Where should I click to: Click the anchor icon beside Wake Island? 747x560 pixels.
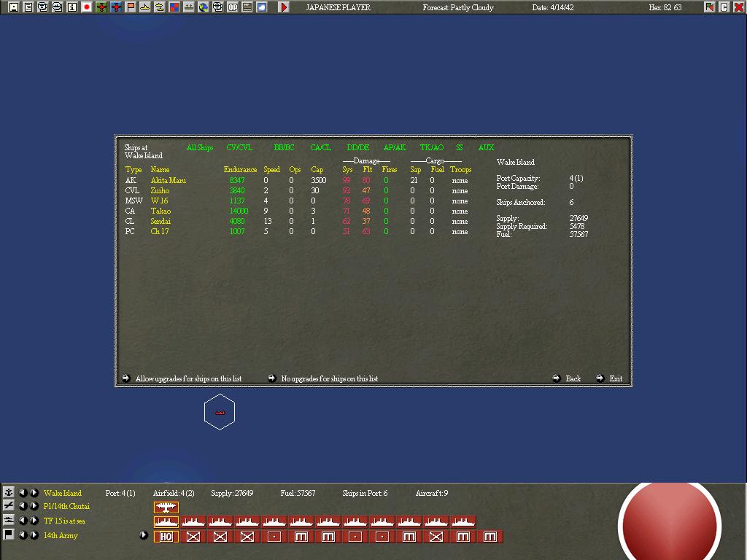9,492
